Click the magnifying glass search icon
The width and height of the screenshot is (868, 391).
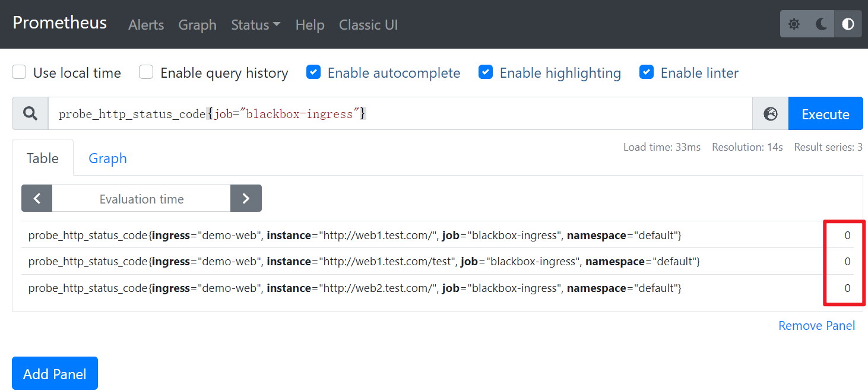tap(30, 114)
